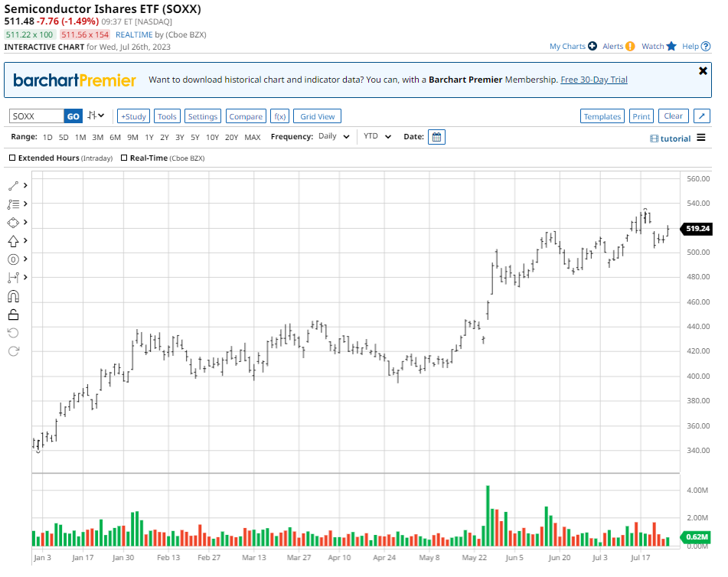
Task: Open the date picker calendar icon
Action: click(436, 137)
